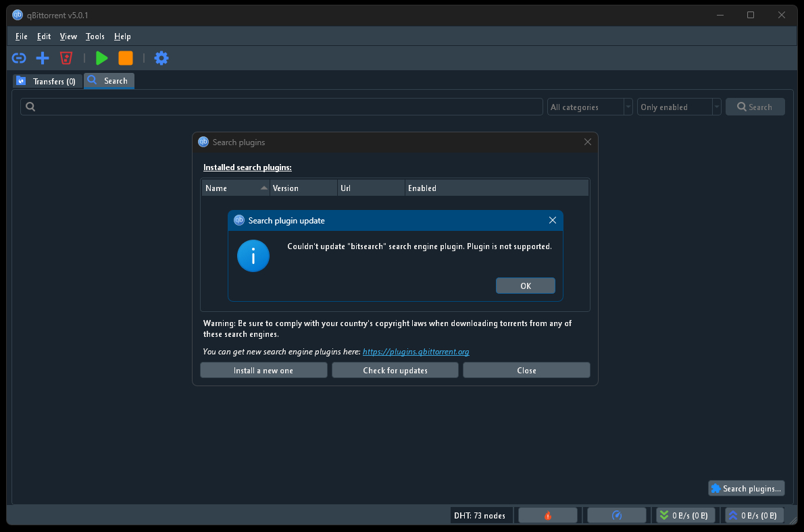Click the connection status flame icon

click(548, 515)
